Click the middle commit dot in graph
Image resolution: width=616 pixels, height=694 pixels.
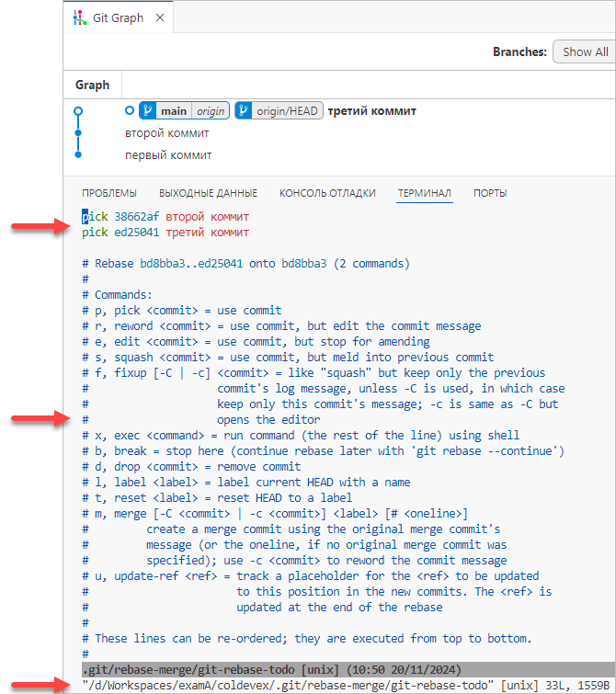point(78,133)
